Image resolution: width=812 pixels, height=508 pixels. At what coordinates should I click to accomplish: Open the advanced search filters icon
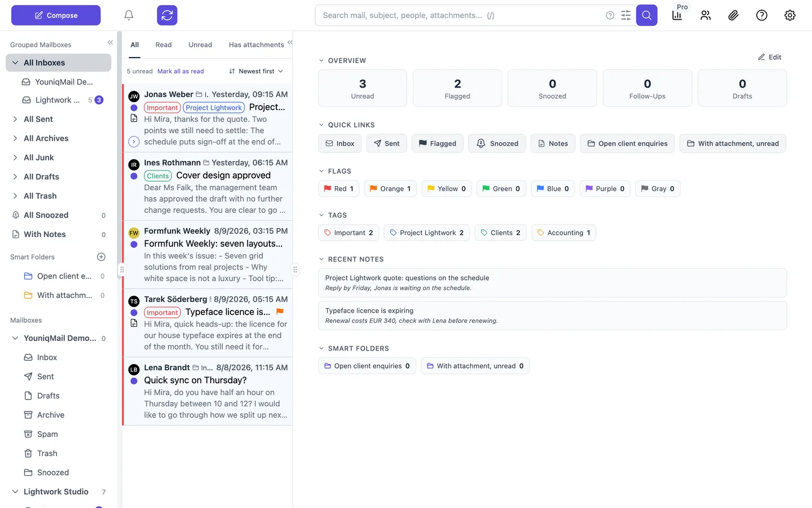point(626,15)
